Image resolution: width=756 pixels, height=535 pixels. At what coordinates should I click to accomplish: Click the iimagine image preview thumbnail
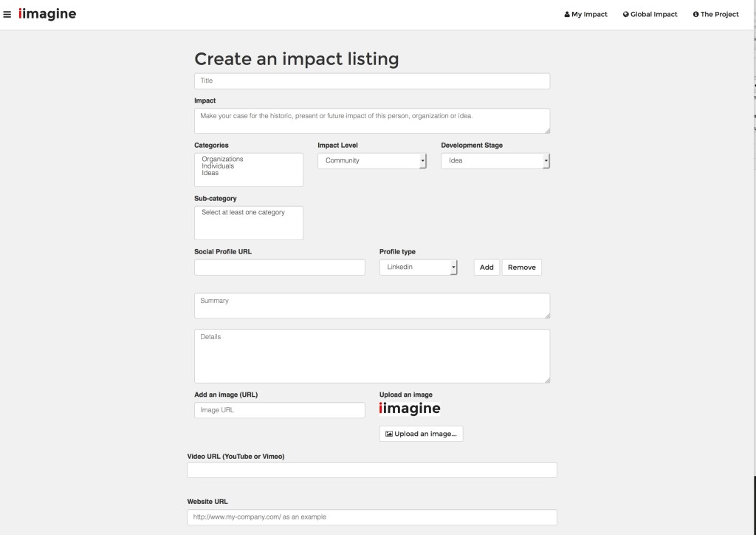coord(410,409)
